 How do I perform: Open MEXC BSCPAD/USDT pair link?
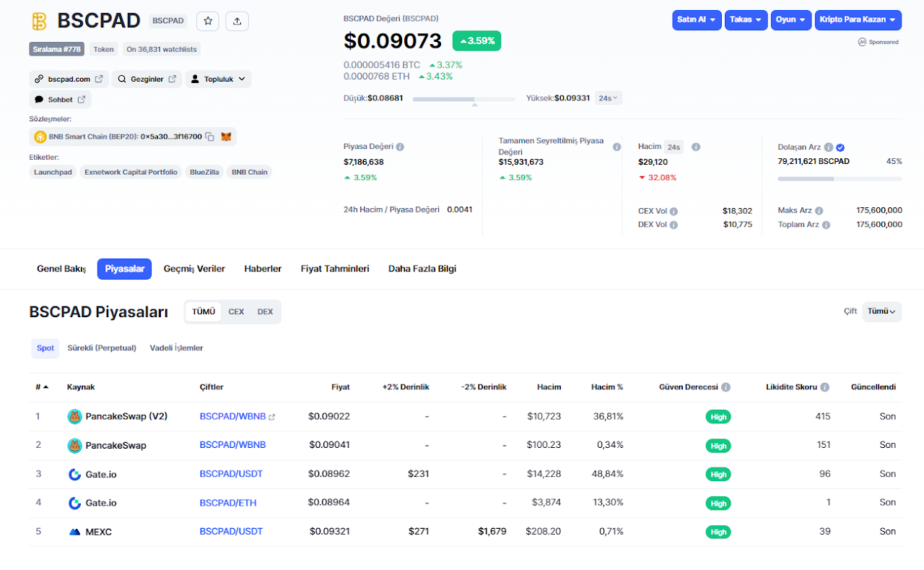(x=231, y=532)
